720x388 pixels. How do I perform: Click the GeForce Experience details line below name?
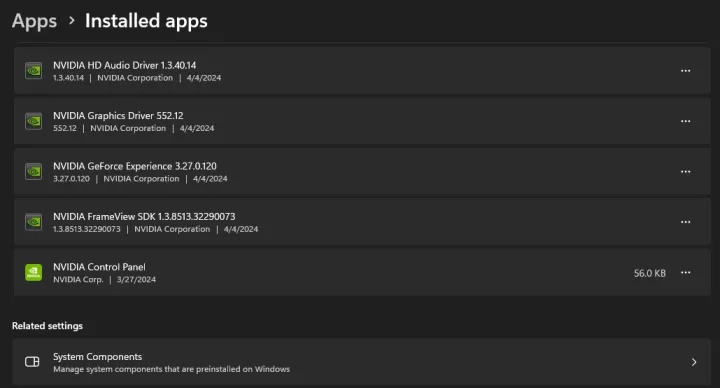(x=140, y=179)
